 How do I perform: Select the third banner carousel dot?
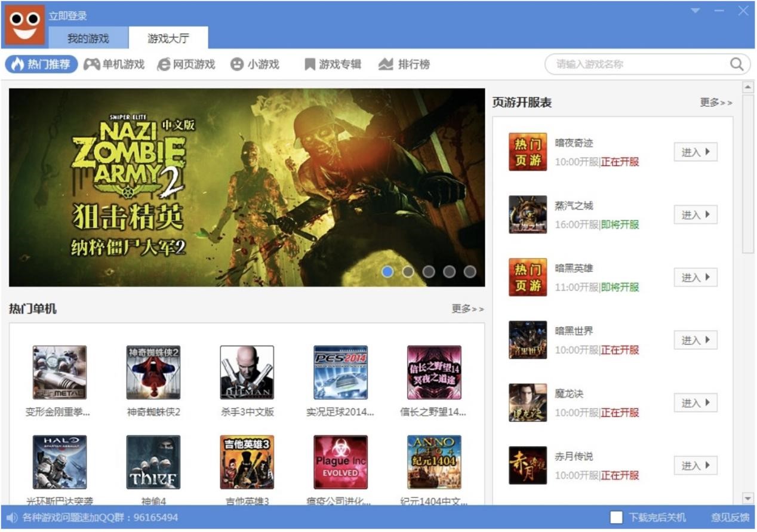click(429, 272)
